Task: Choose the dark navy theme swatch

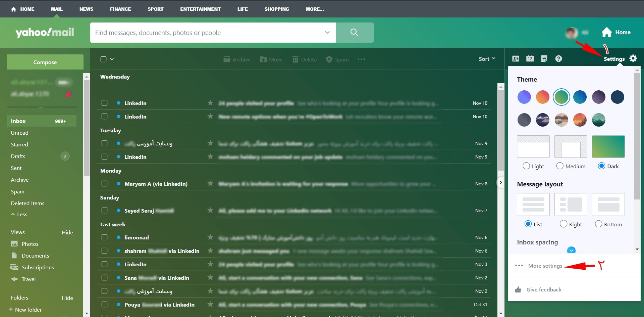Action: coord(617,97)
